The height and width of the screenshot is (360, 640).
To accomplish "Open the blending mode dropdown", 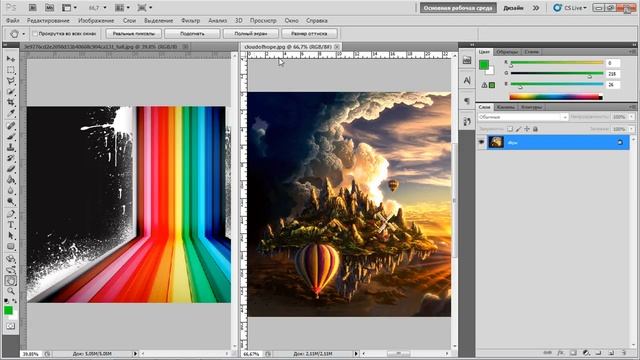I will (x=523, y=117).
